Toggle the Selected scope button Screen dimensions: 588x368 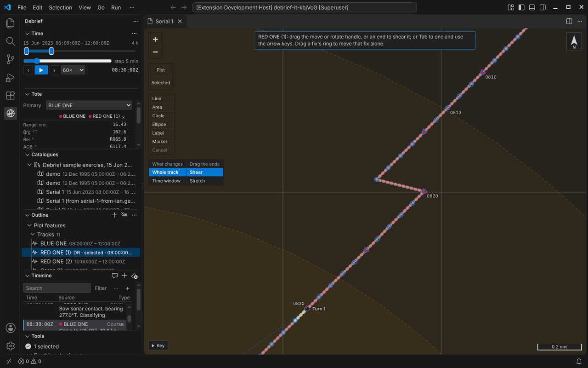161,83
